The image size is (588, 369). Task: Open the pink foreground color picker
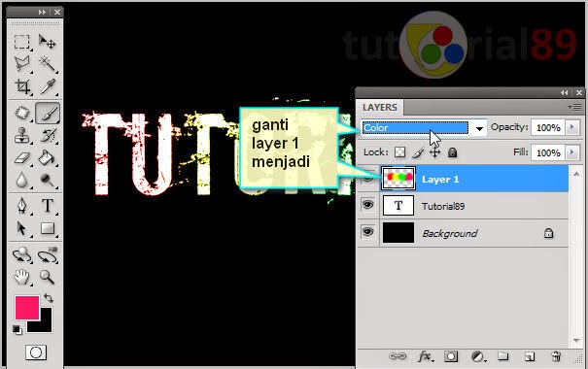pos(27,308)
